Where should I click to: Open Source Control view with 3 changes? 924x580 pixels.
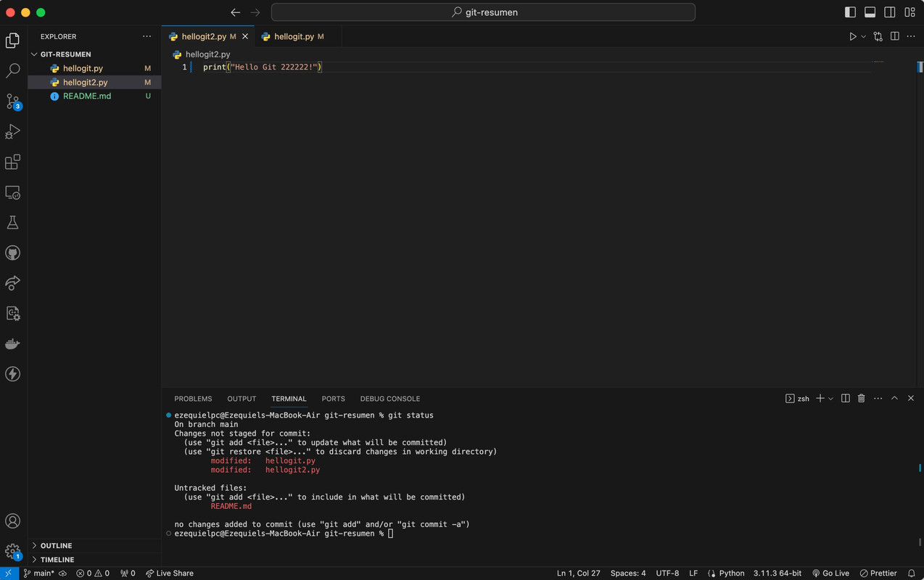tap(12, 101)
